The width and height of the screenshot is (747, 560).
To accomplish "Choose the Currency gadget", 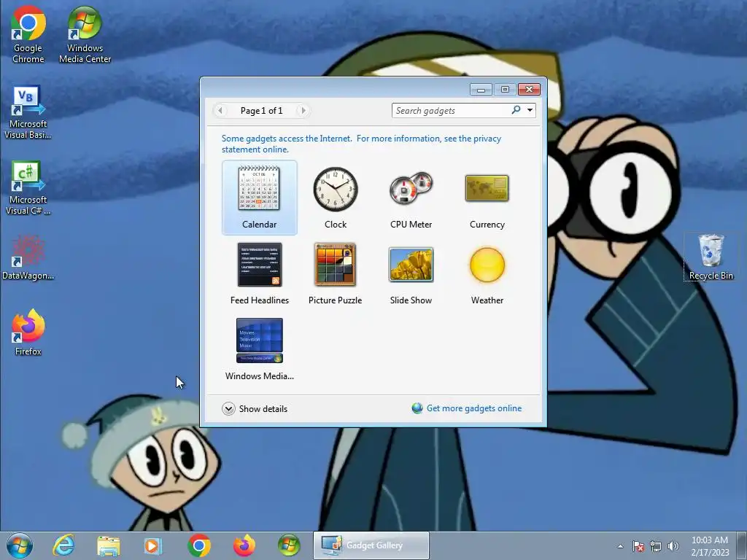I will [487, 197].
